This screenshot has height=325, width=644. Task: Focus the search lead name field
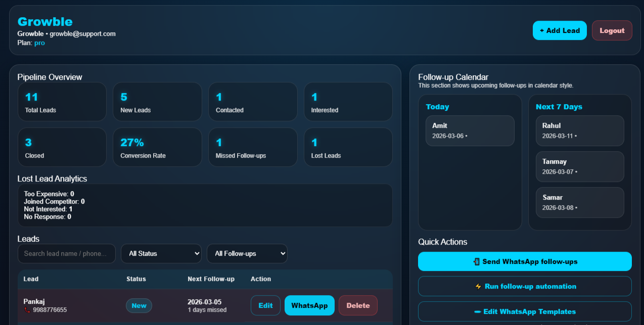point(67,254)
